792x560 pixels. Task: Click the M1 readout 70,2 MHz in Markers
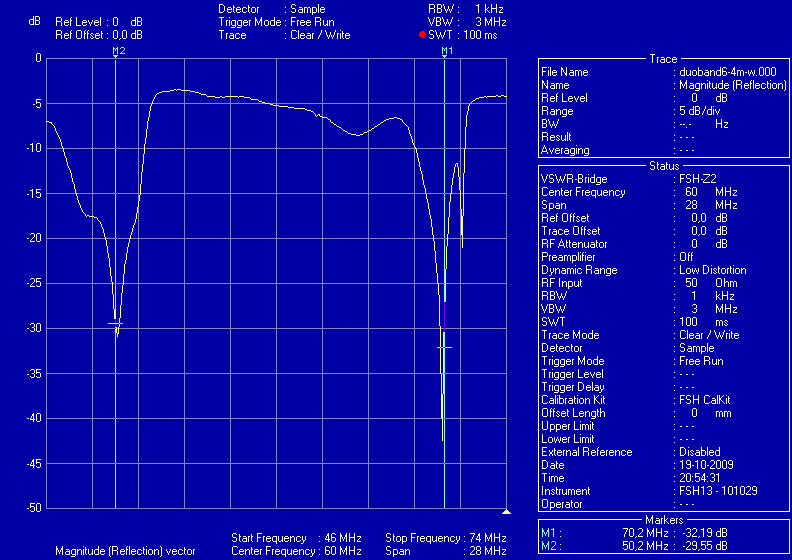click(643, 533)
